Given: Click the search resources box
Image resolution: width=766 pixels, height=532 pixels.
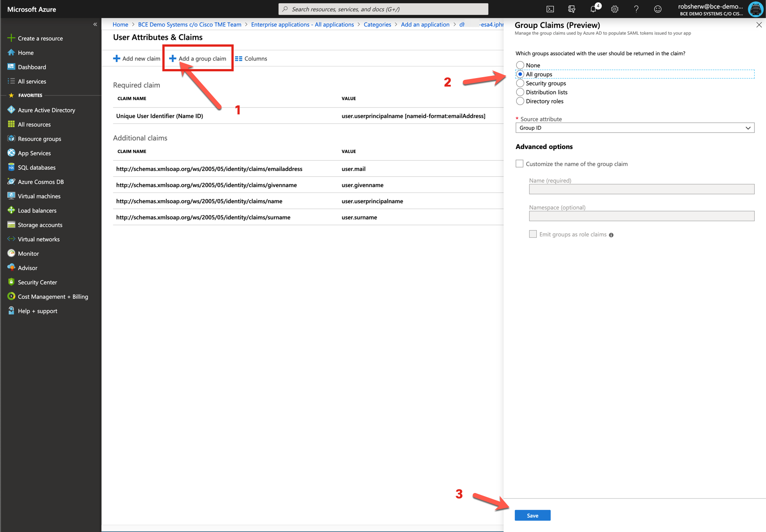Looking at the screenshot, I should pyautogui.click(x=383, y=9).
